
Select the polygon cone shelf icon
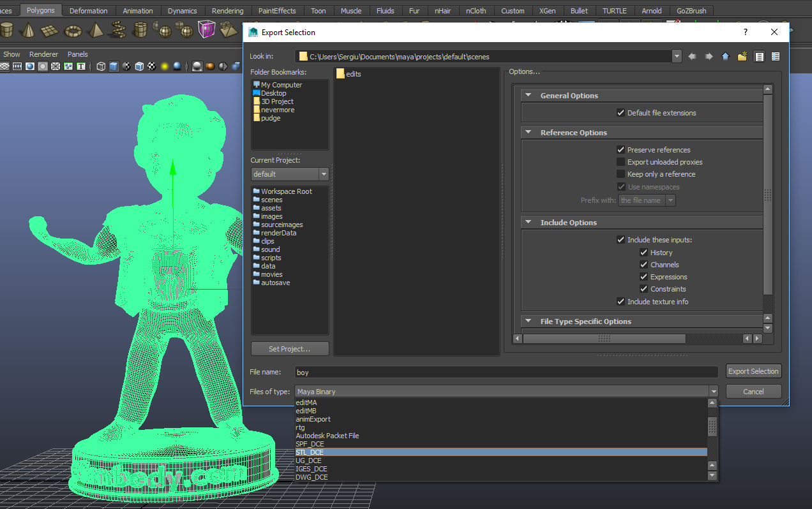point(28,30)
